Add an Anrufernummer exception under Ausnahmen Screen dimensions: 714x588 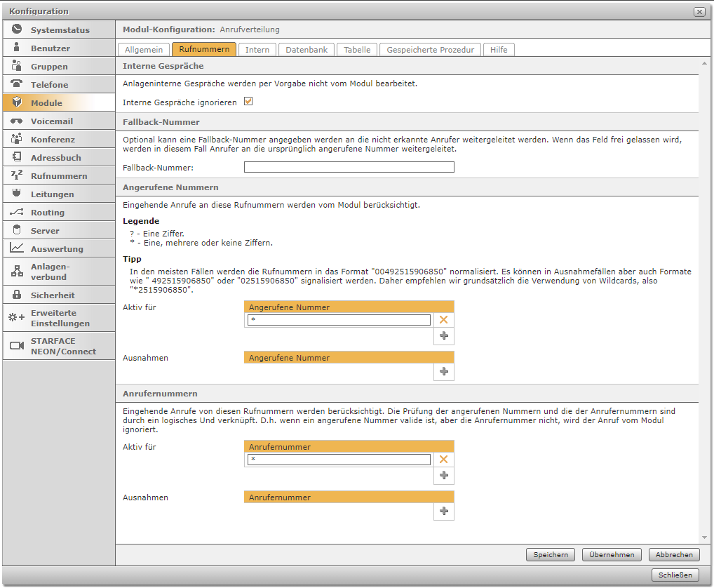tap(443, 512)
